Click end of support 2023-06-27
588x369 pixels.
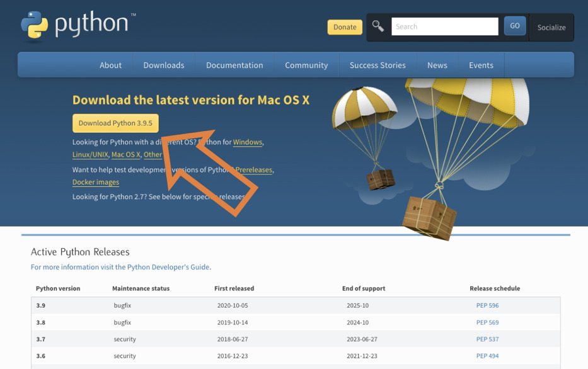pos(362,339)
